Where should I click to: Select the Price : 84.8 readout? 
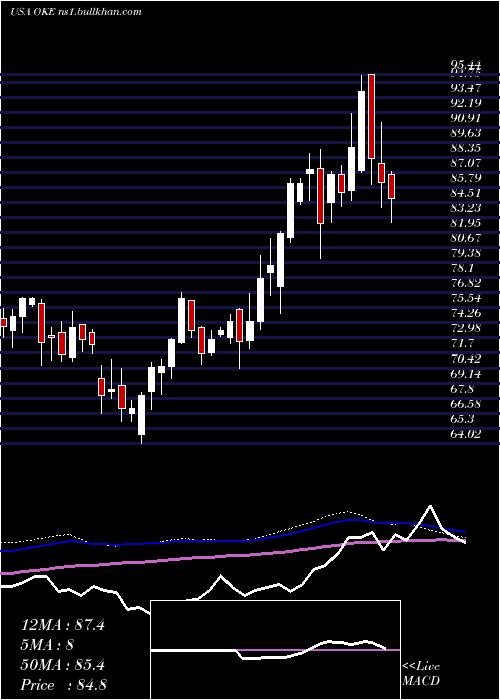pos(63,685)
